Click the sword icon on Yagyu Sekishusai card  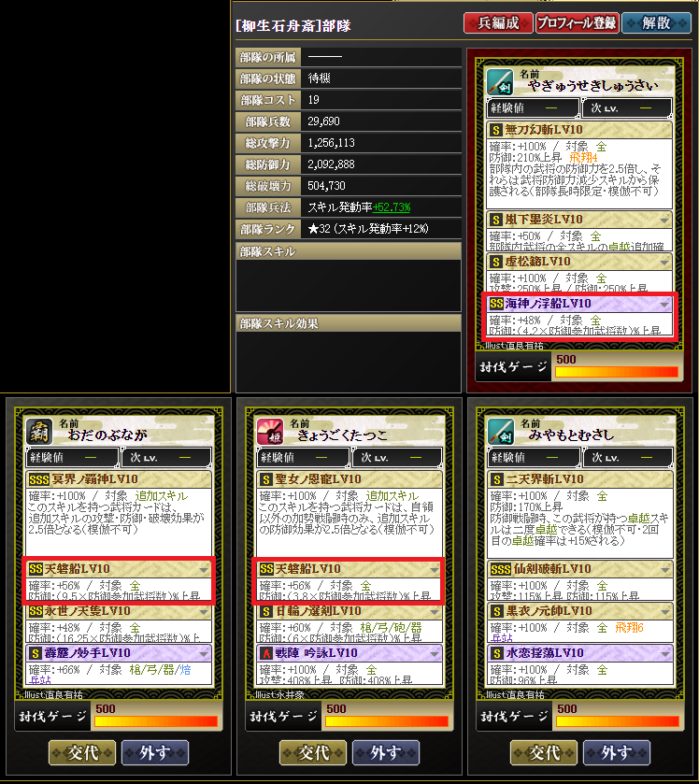[x=500, y=82]
